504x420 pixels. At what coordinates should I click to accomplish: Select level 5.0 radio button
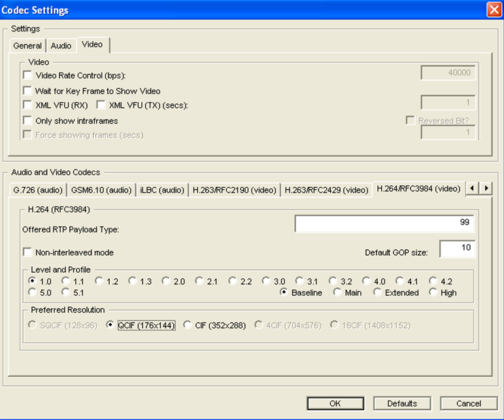[32, 292]
